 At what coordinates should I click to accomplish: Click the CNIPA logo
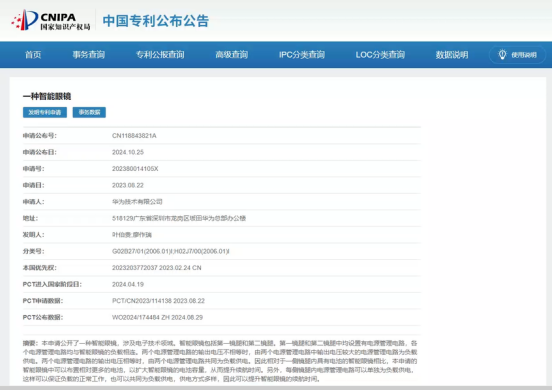tap(51, 20)
